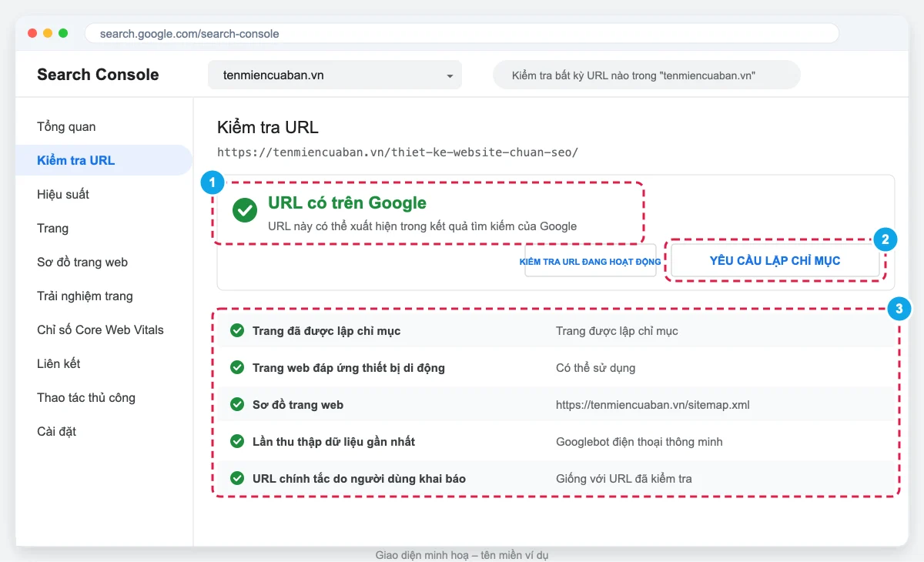Go to Hiệu suất in the sidebar
This screenshot has height=562, width=924.
pyautogui.click(x=63, y=195)
